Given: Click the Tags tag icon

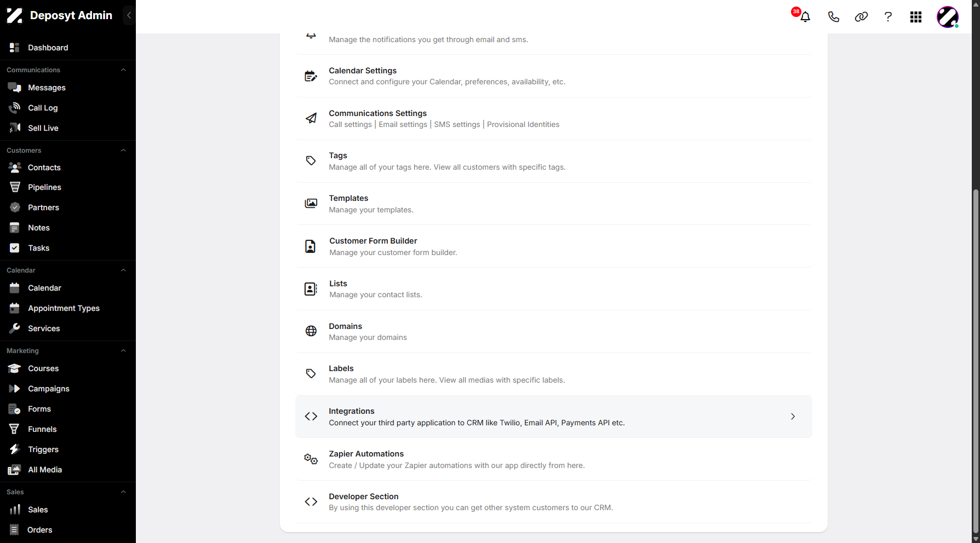Looking at the screenshot, I should pos(311,161).
